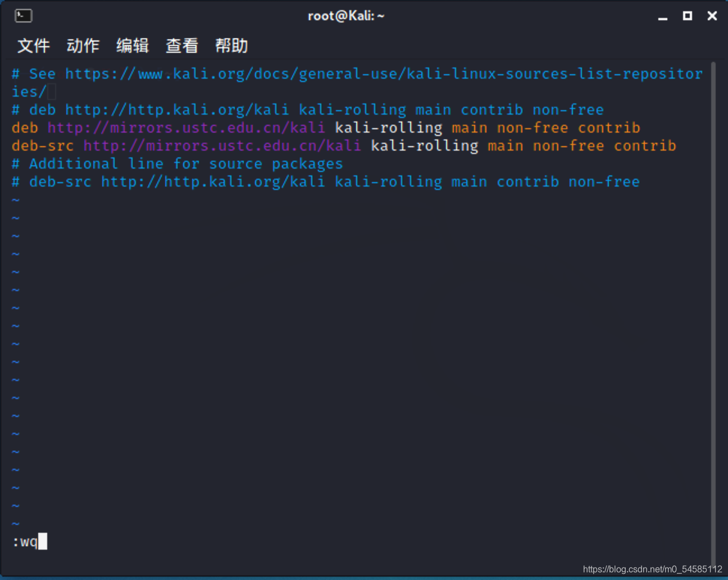The width and height of the screenshot is (728, 580).
Task: Click the https://www.kali.org/docs URL in the comment
Action: [384, 74]
